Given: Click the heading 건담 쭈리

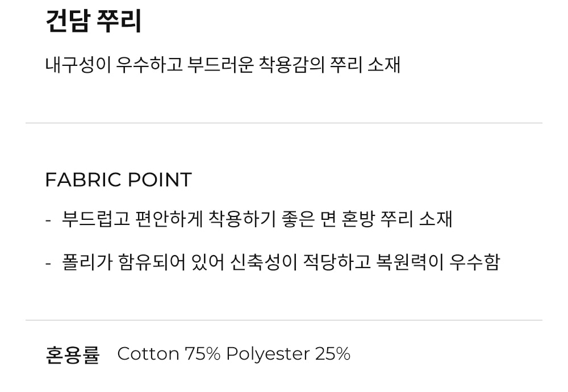Looking at the screenshot, I should (x=93, y=22).
